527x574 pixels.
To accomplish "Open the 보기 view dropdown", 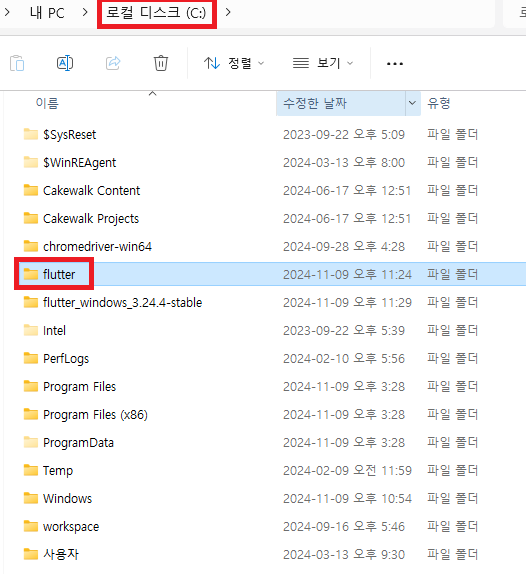I will click(x=323, y=63).
